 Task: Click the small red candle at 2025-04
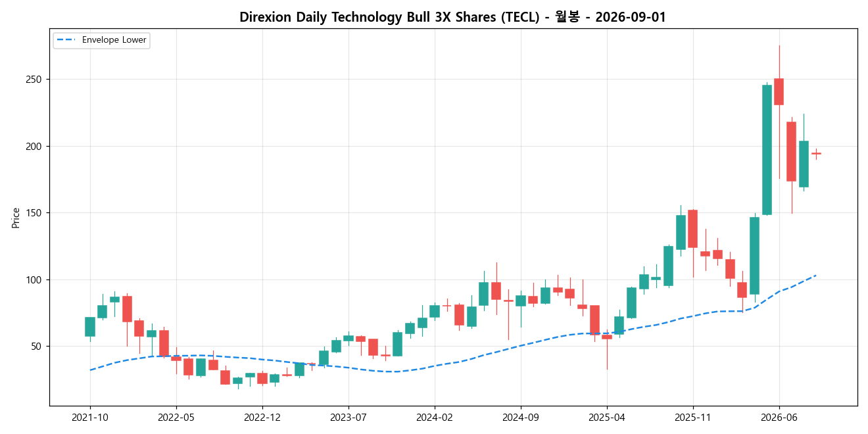point(607,337)
